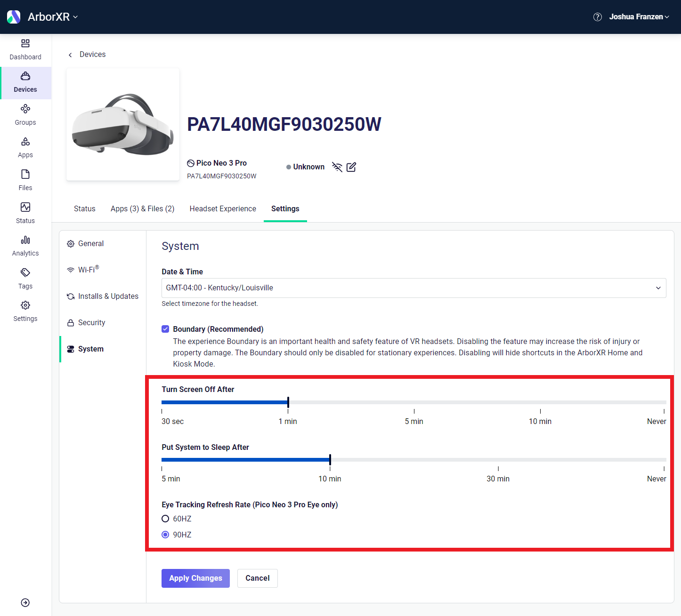The height and width of the screenshot is (616, 681).
Task: Click the Turn Screen Off After slider handle
Action: [288, 402]
